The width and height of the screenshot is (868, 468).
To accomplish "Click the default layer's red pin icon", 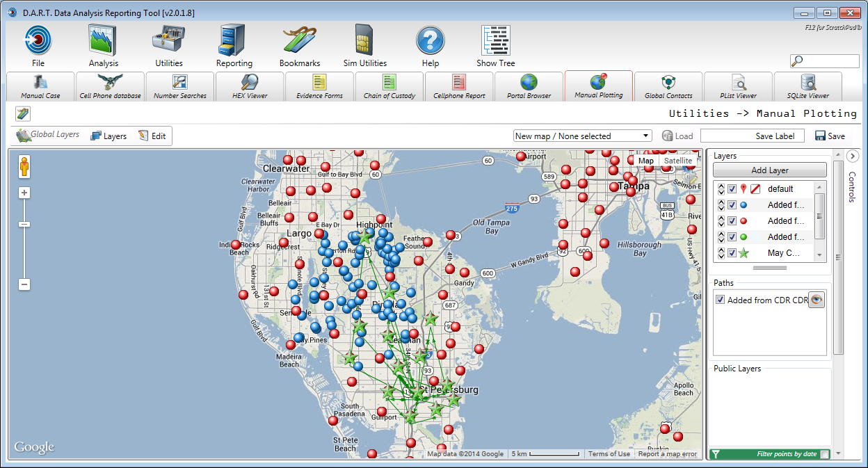I will (744, 188).
